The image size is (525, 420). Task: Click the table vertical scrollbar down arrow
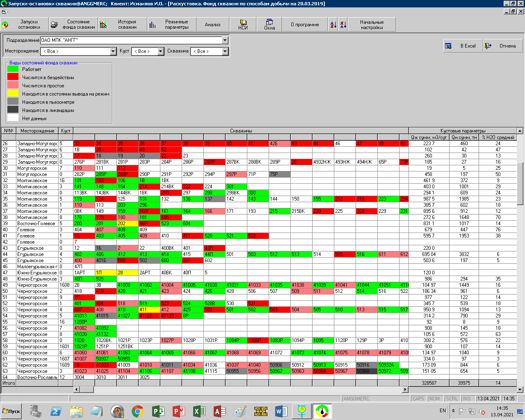[520, 389]
